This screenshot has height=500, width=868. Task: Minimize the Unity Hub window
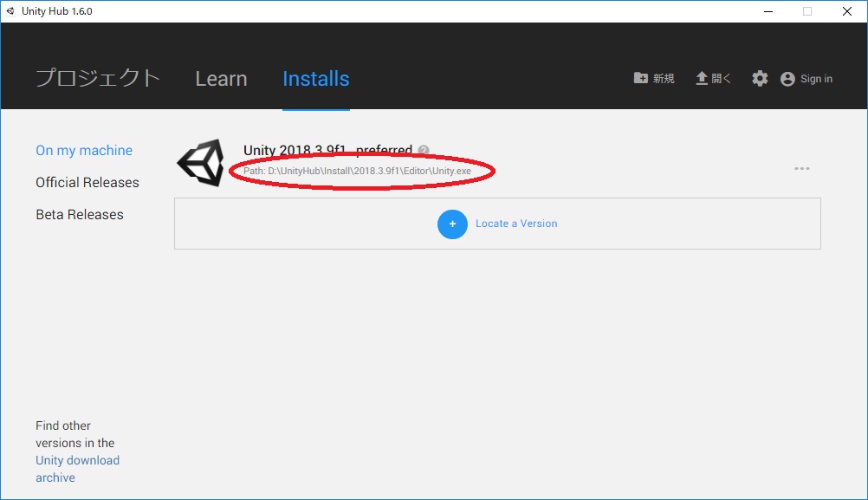768,11
